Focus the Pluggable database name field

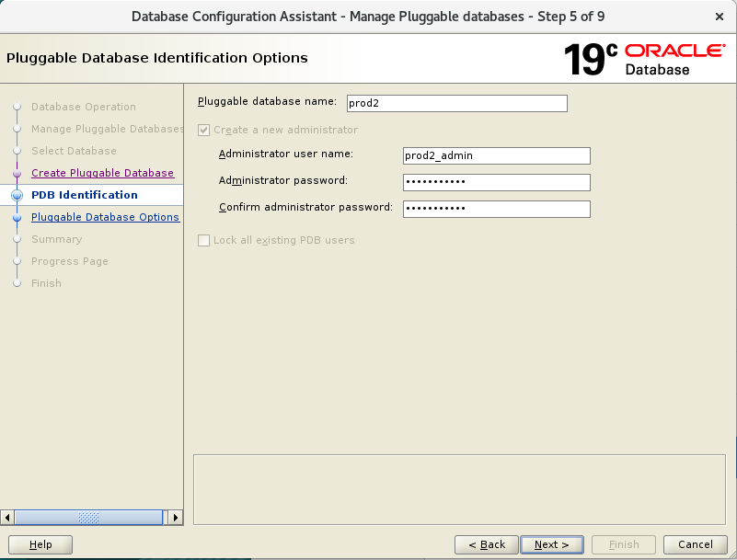(x=457, y=103)
